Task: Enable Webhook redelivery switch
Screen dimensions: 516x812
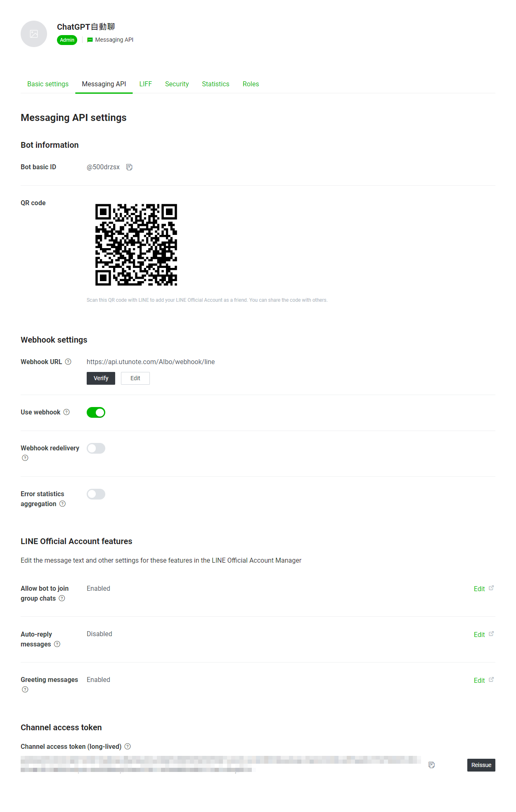Action: click(96, 448)
